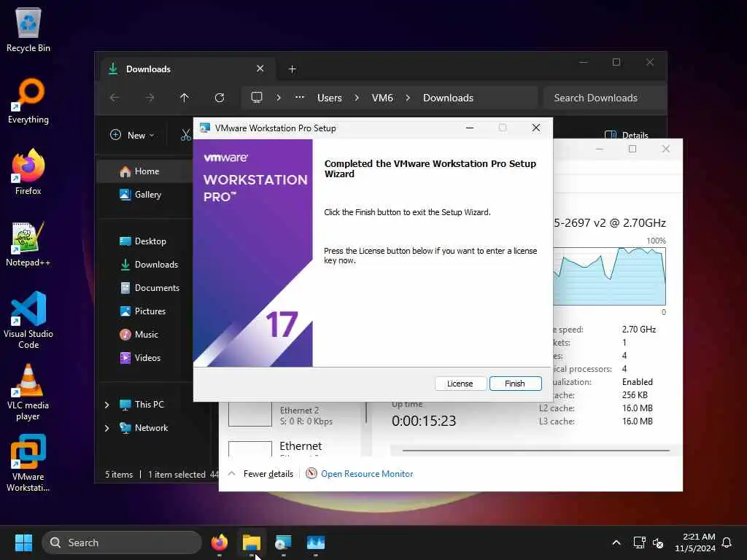Add a new Explorer tab

[x=292, y=69]
